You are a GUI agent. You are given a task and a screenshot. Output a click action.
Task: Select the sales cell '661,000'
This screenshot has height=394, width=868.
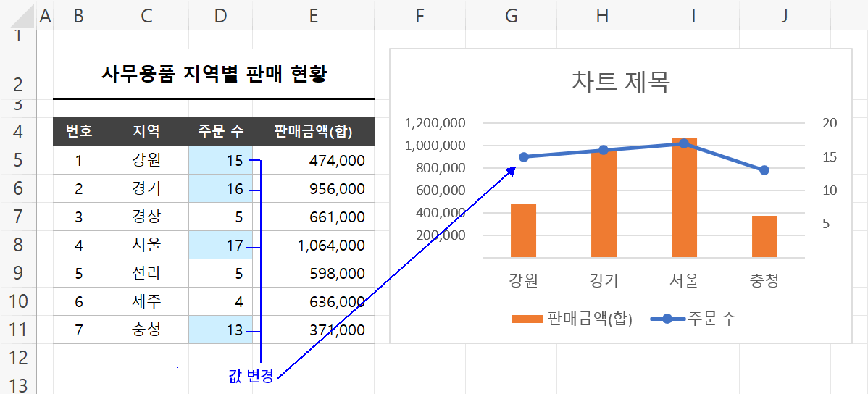point(313,217)
